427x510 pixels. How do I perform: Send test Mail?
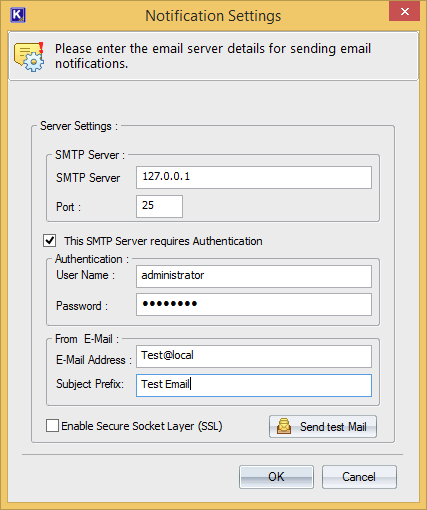tap(323, 426)
